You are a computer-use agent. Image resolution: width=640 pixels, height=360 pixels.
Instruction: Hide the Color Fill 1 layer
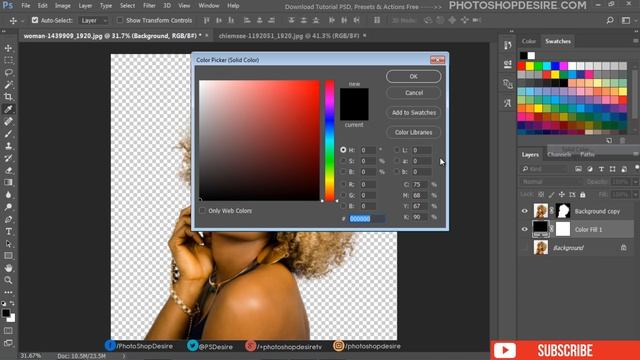525,229
